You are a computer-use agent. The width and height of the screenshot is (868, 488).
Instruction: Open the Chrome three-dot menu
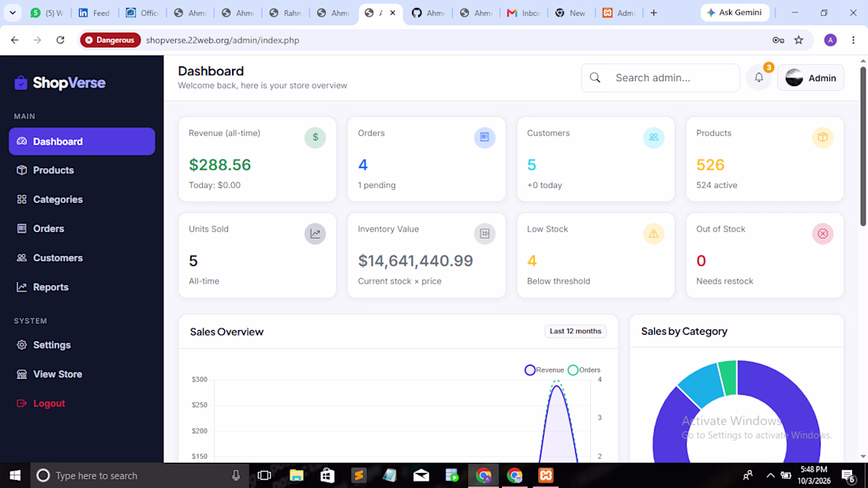click(x=853, y=40)
